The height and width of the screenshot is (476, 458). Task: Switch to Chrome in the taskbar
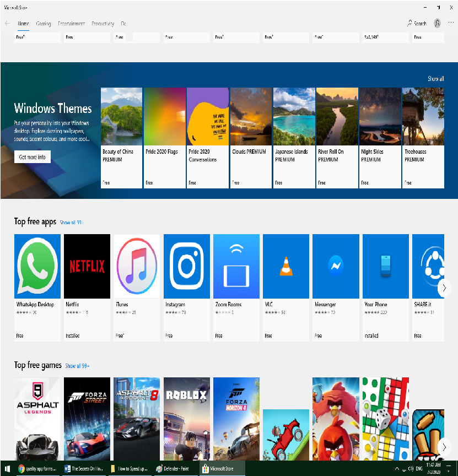point(37,468)
